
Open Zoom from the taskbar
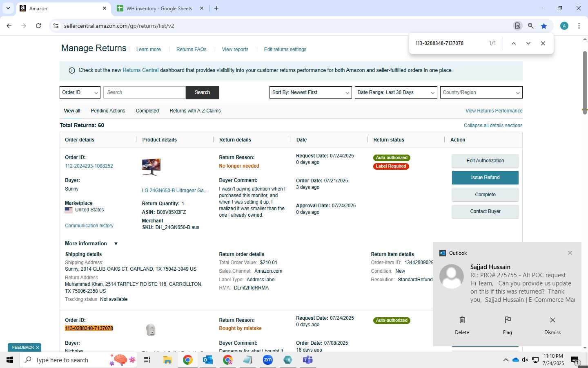268,360
